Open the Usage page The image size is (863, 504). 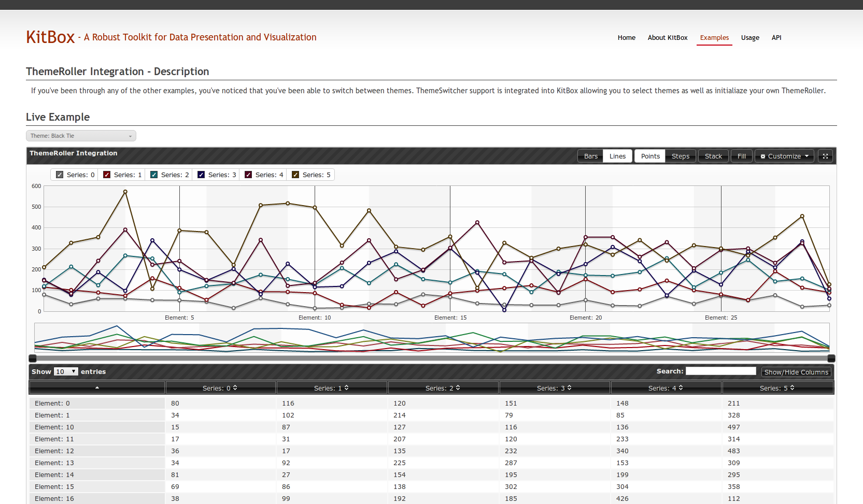coord(750,37)
